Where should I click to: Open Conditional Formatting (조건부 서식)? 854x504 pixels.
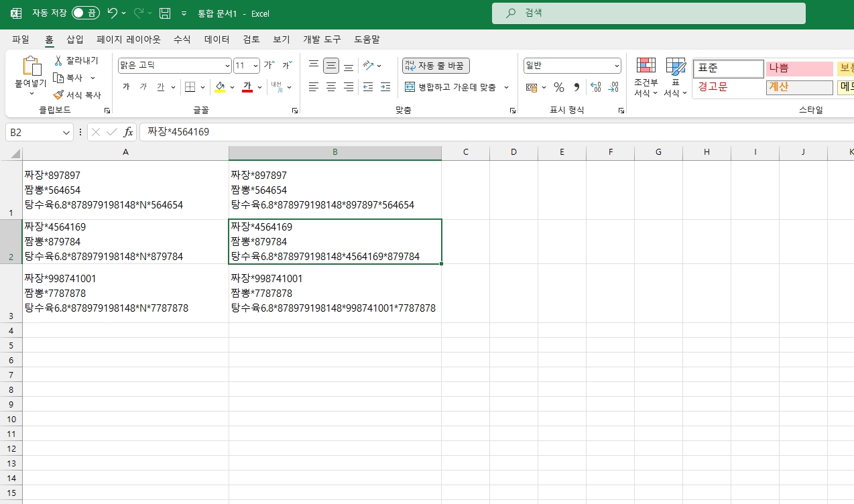[646, 78]
